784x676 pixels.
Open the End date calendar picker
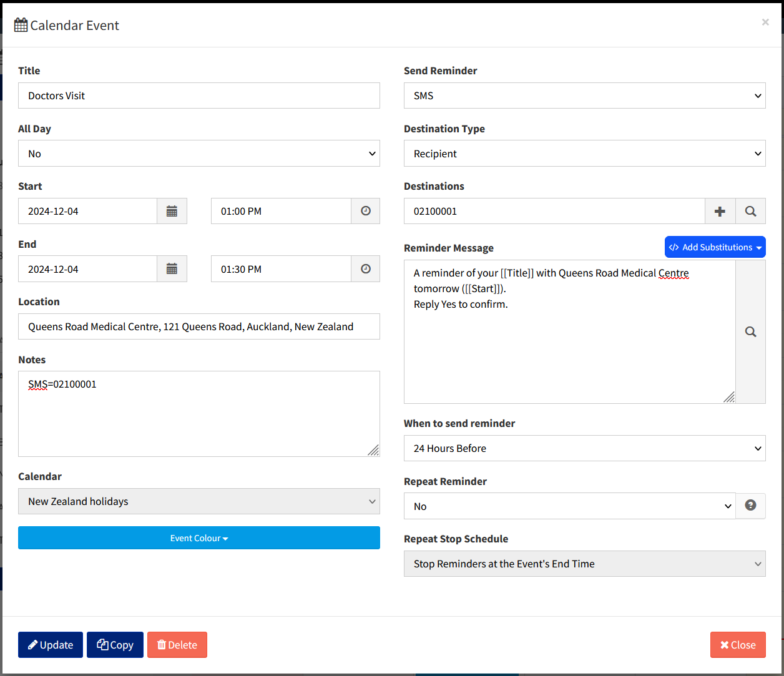point(172,268)
